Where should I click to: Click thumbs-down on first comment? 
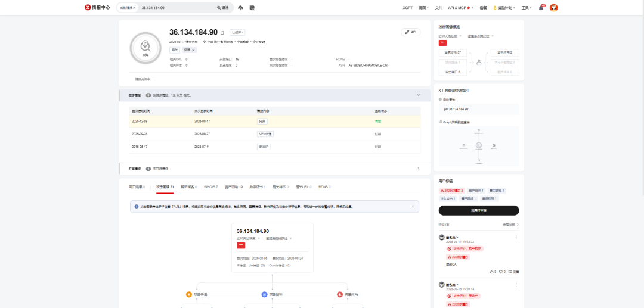click(x=501, y=272)
